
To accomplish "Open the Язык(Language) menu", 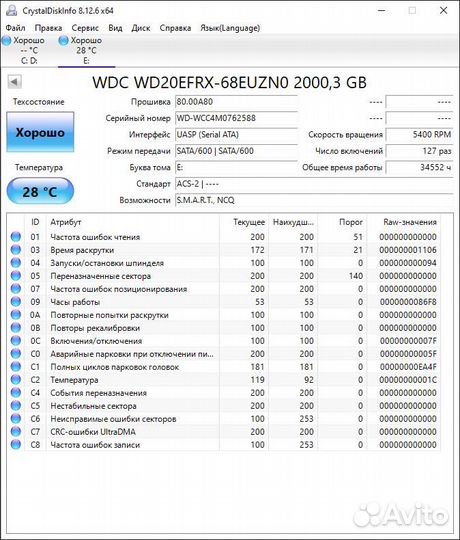I will 230,28.
